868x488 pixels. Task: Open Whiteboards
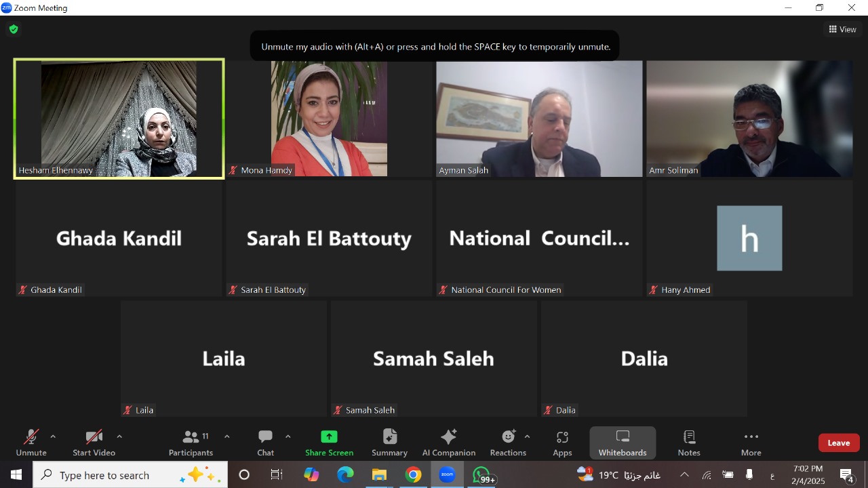tap(623, 443)
